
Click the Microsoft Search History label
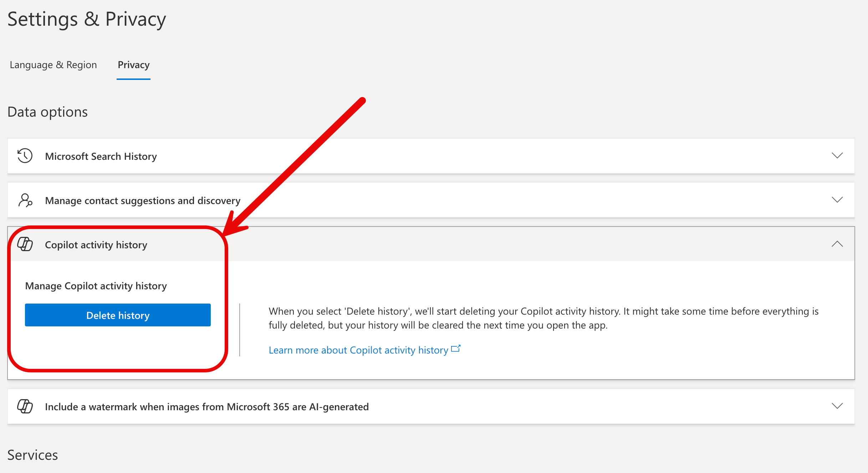(x=101, y=156)
